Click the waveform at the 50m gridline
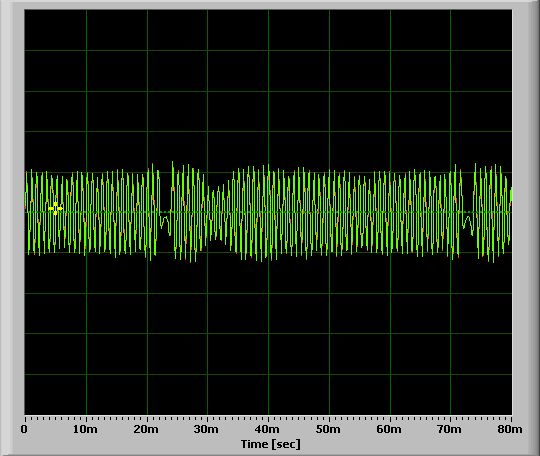The image size is (540, 456). tap(330, 213)
